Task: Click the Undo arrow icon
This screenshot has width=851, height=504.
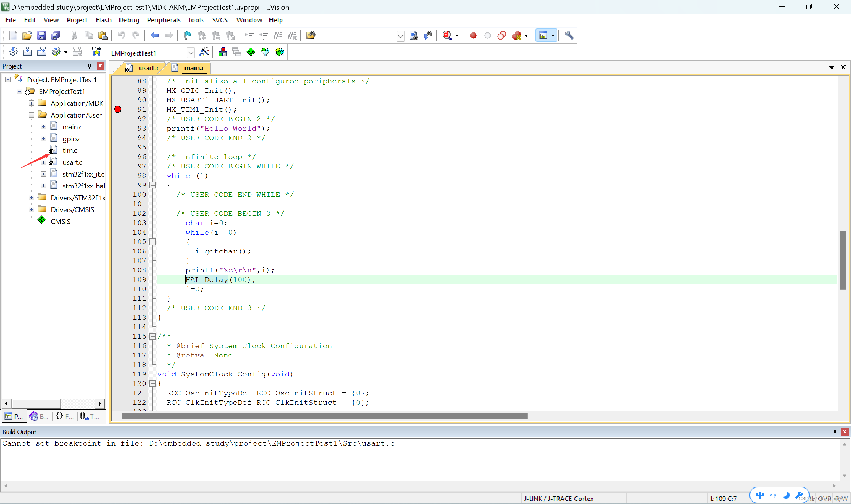Action: pyautogui.click(x=121, y=35)
